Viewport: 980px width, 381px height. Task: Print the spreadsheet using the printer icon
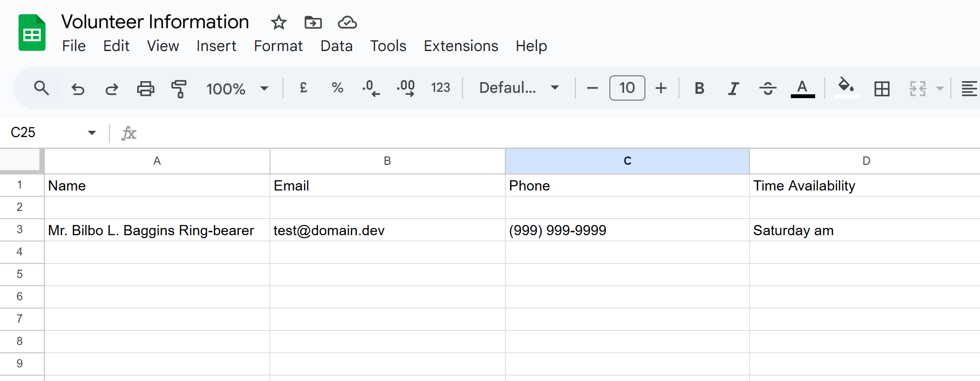[x=145, y=88]
